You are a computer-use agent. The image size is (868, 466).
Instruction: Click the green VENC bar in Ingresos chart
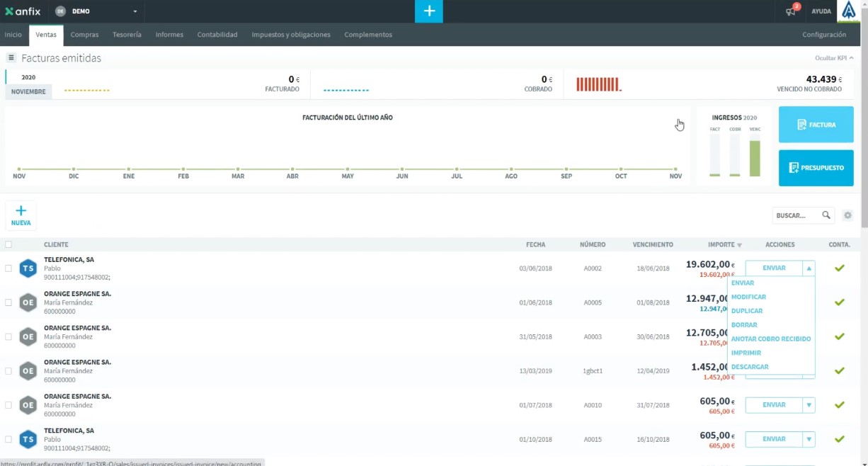755,158
